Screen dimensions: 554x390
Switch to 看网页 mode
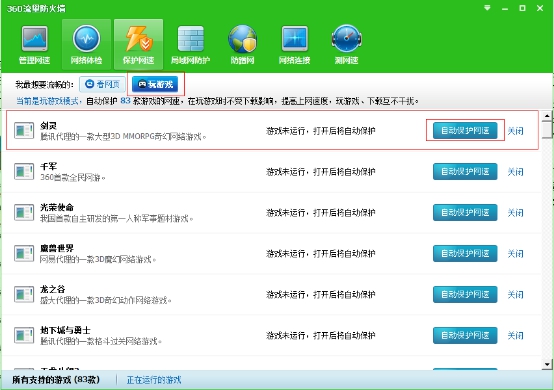[x=102, y=84]
